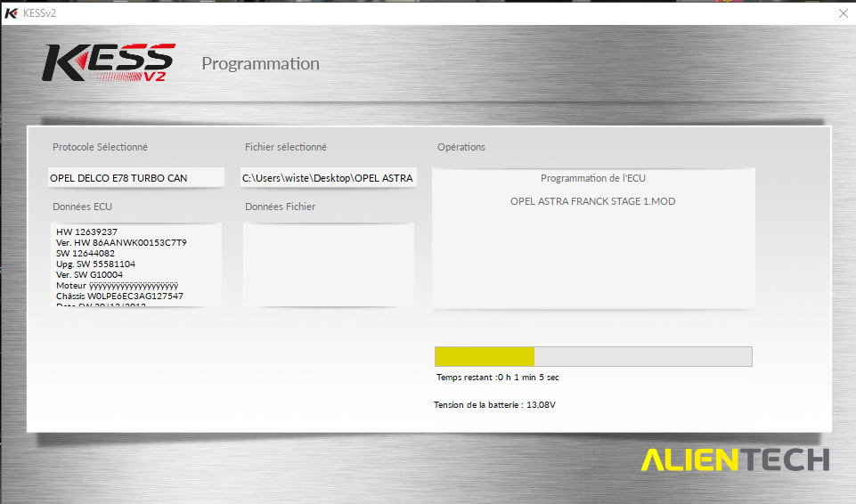Click the KESSv2 window title text
The height and width of the screenshot is (504, 856).
[39, 13]
